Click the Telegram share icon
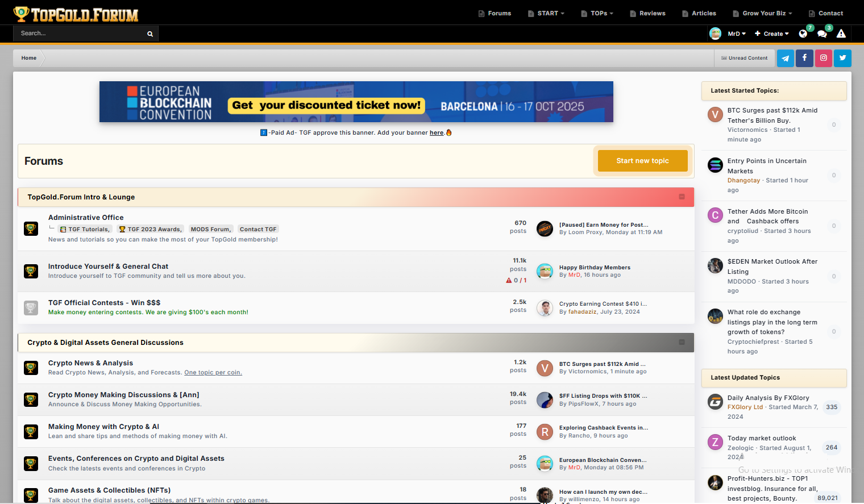The height and width of the screenshot is (504, 864). [x=785, y=58]
